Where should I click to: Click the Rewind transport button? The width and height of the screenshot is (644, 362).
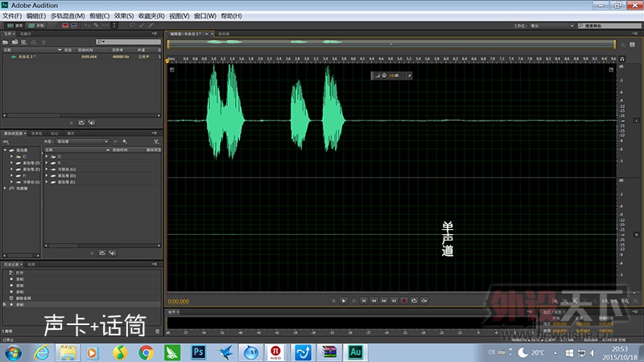tap(374, 301)
